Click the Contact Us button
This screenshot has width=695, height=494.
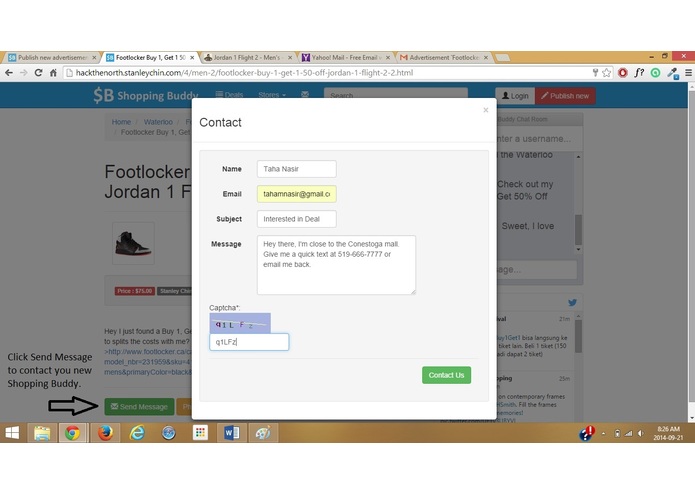coord(446,375)
